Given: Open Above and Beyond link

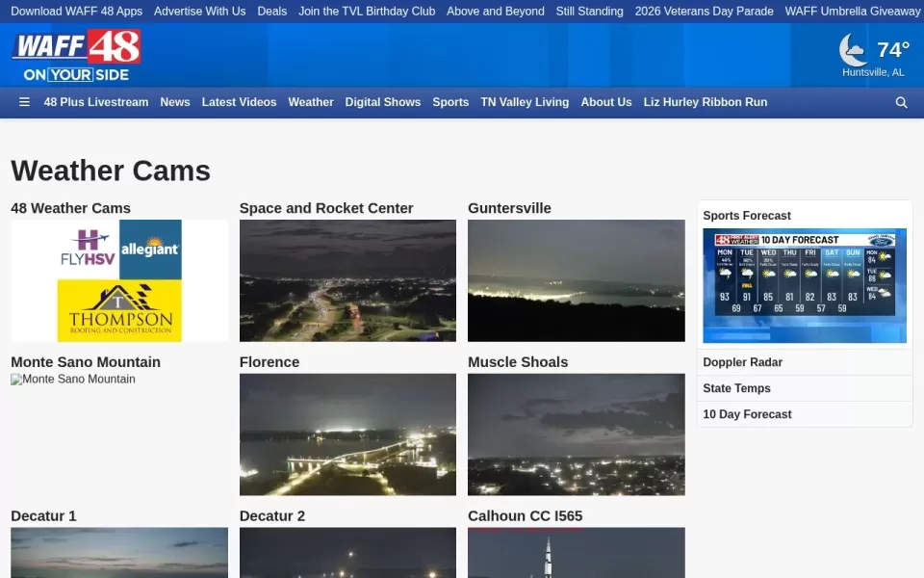Looking at the screenshot, I should tap(496, 12).
